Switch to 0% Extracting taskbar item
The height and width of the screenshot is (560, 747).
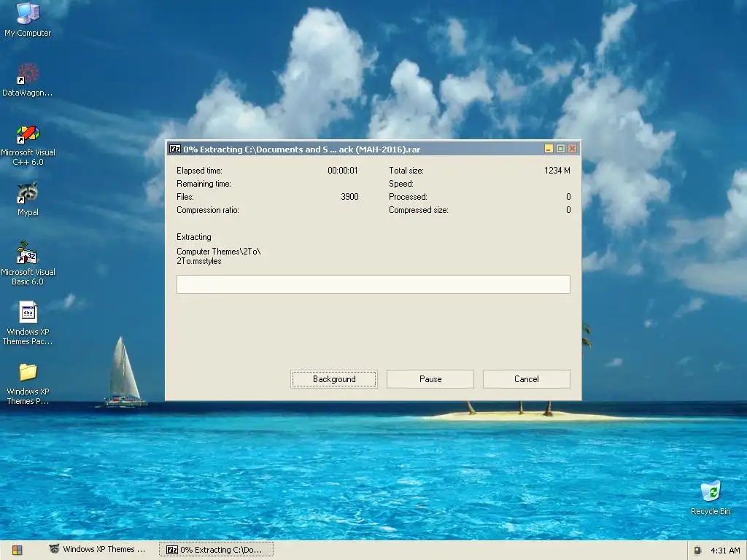coord(216,550)
